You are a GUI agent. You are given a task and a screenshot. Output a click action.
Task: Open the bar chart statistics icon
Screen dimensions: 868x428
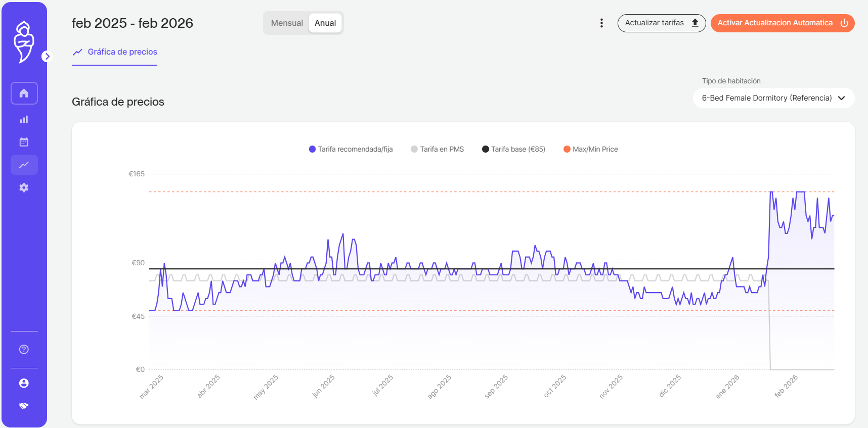click(x=24, y=120)
